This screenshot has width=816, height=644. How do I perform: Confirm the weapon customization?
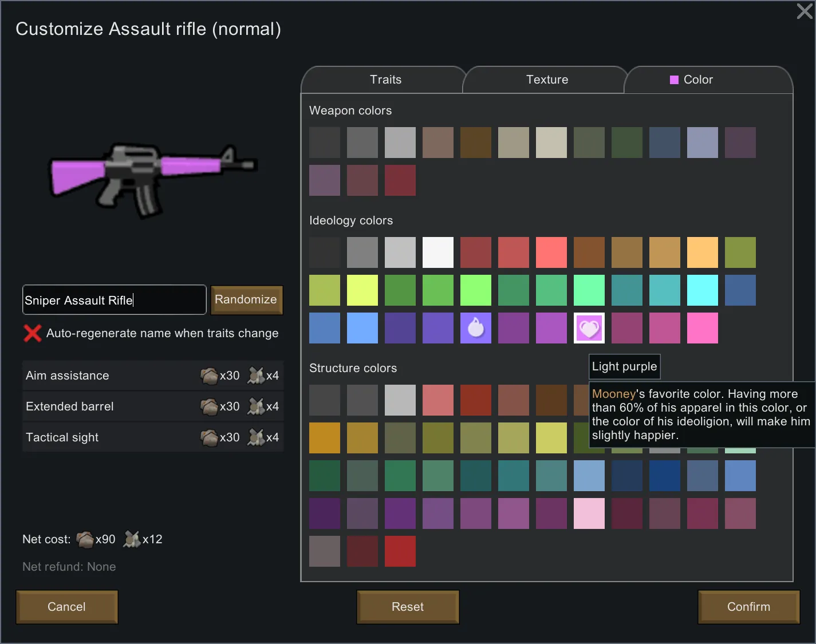click(x=748, y=607)
